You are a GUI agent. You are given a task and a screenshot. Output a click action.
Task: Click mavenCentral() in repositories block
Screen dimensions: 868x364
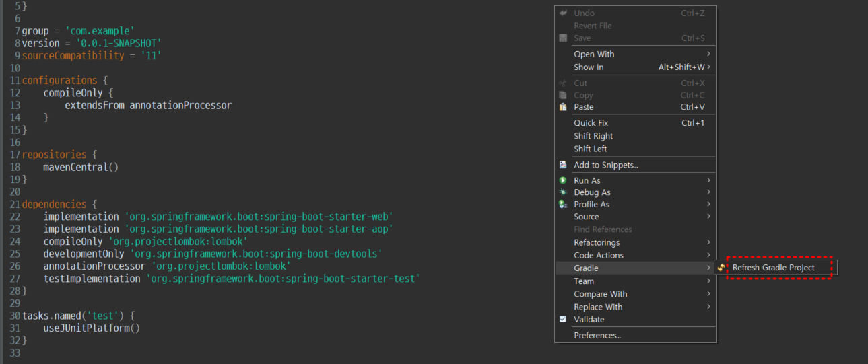coord(81,167)
